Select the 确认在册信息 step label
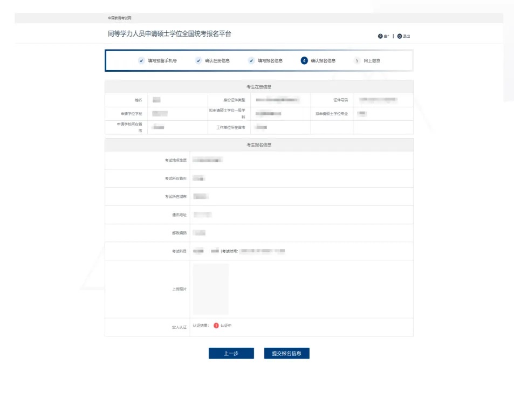This screenshot has width=514, height=420. point(217,61)
